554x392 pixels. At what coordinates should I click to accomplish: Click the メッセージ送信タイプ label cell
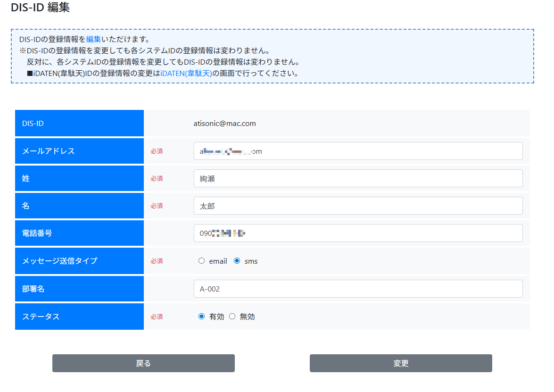79,261
